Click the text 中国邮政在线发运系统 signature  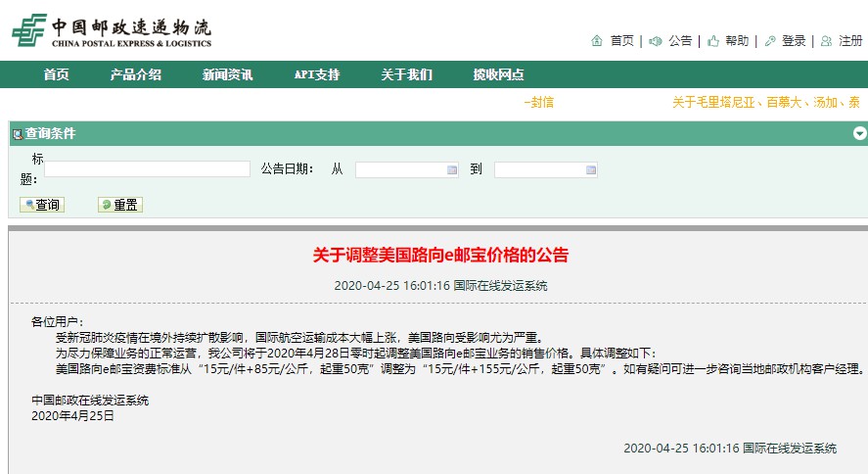click(90, 401)
